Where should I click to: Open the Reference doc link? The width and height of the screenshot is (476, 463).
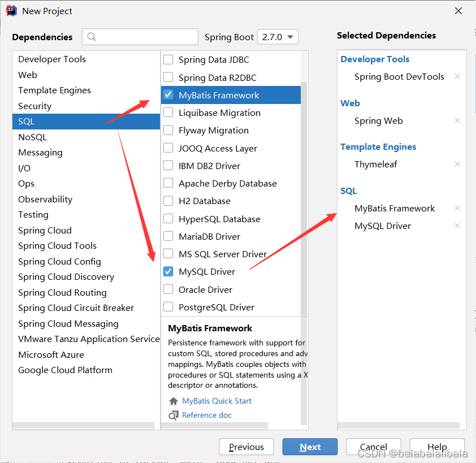pyautogui.click(x=207, y=415)
